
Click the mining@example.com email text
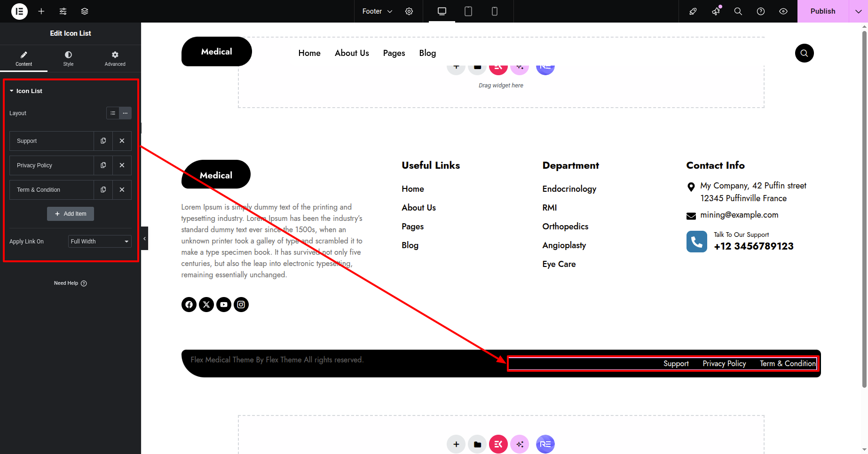click(739, 215)
